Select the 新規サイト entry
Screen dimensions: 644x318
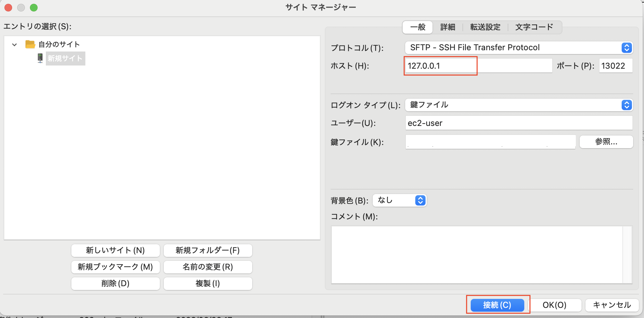click(65, 58)
